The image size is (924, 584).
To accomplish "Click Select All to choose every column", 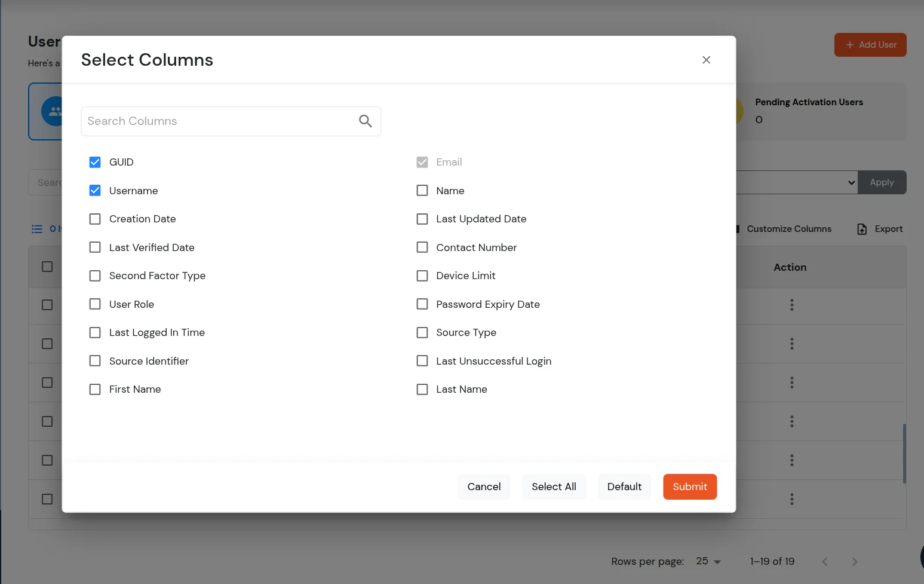I will [x=554, y=487].
